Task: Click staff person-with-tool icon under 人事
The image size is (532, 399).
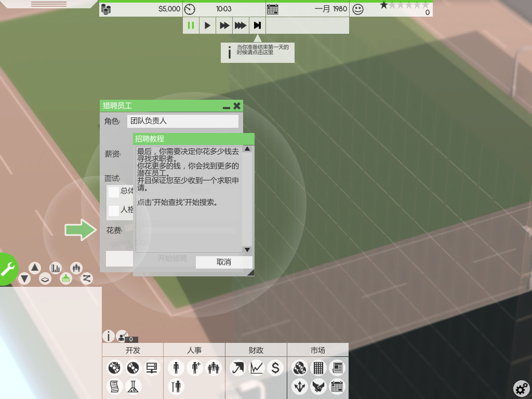Action: point(176,386)
